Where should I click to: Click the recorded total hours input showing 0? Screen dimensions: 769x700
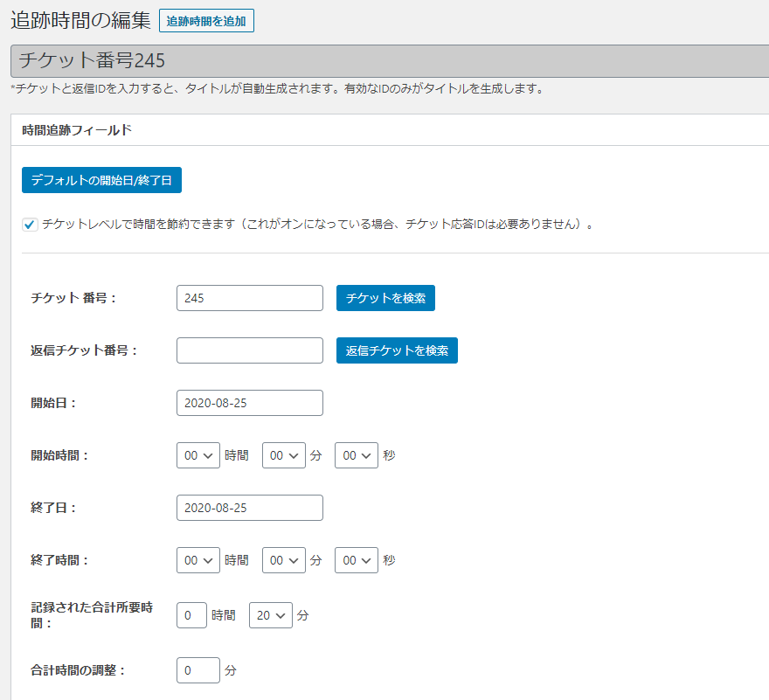point(197,614)
